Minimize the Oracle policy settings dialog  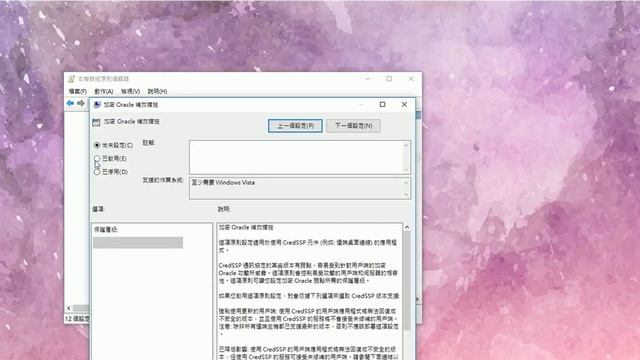(x=361, y=104)
